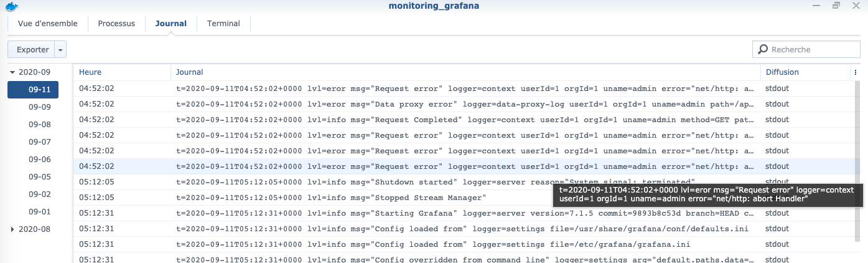Screen dimensions: 868x263
Task: Select the 09-08 date entry
Action: [39, 125]
